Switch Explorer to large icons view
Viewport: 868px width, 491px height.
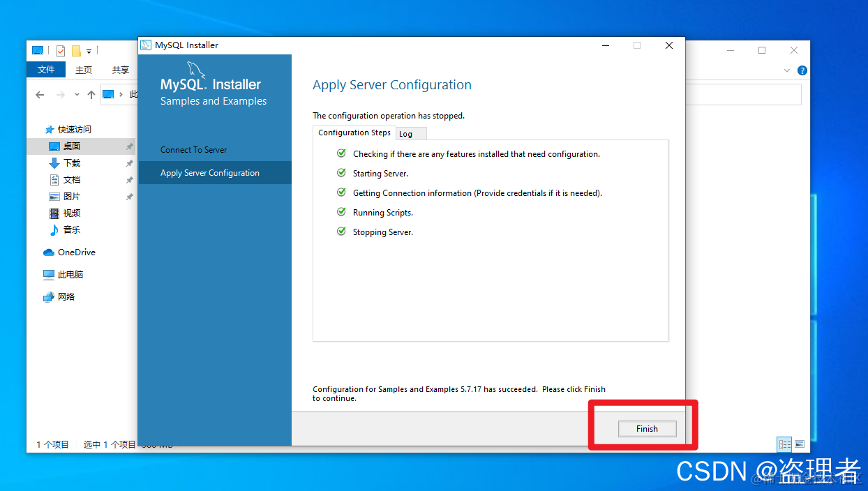(800, 444)
